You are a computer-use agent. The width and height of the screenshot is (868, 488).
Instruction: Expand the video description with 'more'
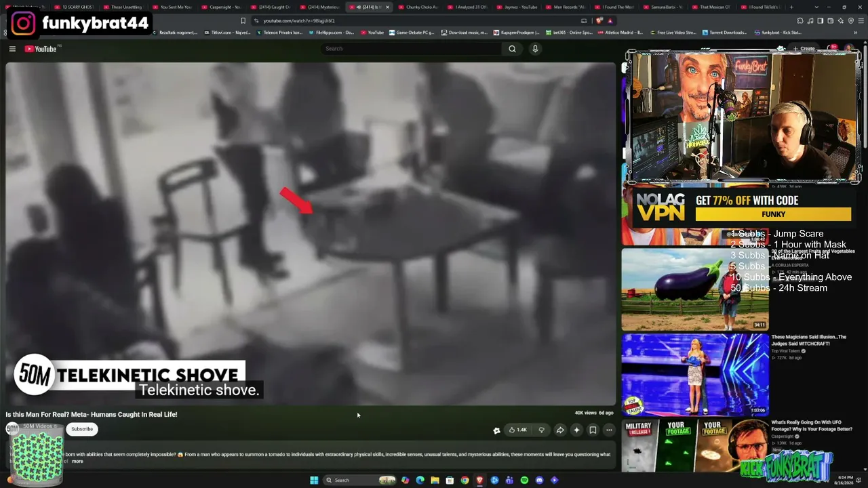pyautogui.click(x=77, y=462)
